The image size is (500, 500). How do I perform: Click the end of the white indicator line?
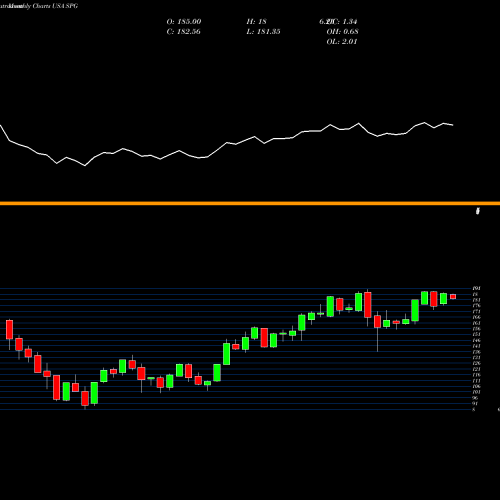pyautogui.click(x=453, y=125)
